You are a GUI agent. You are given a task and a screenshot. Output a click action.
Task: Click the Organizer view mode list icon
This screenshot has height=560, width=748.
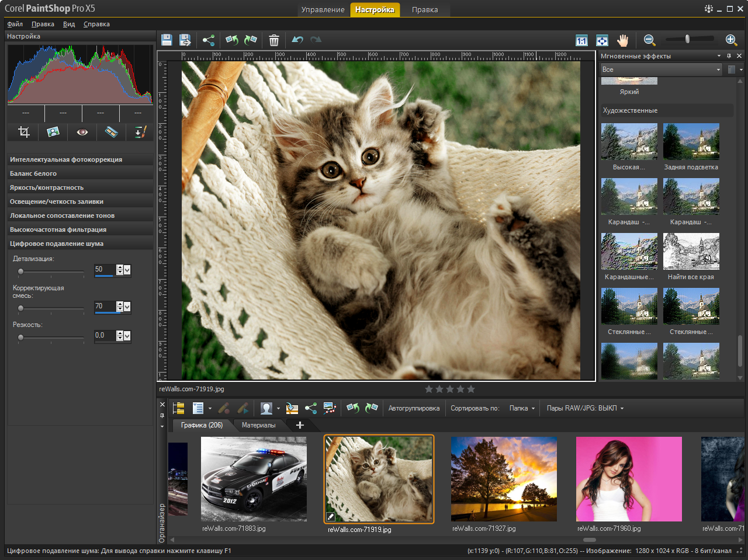pyautogui.click(x=198, y=408)
